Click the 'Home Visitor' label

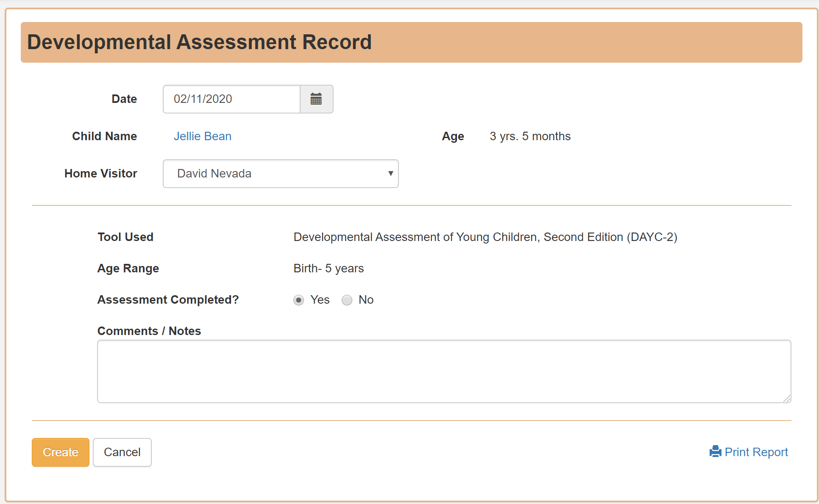tap(101, 174)
